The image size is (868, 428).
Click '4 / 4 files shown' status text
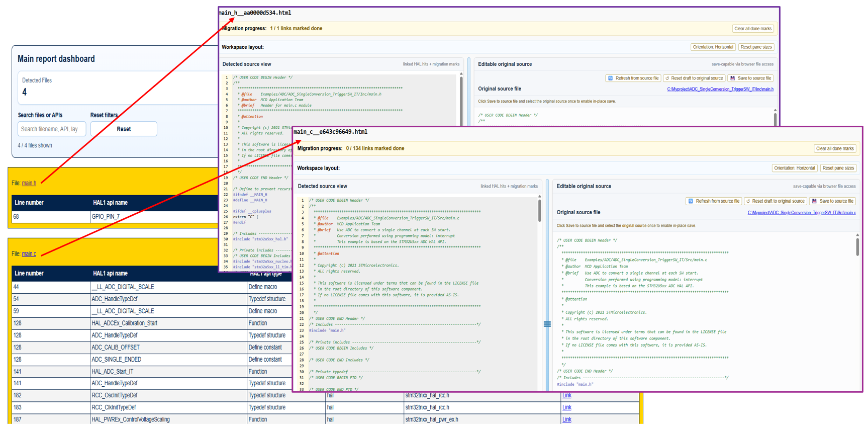point(35,146)
